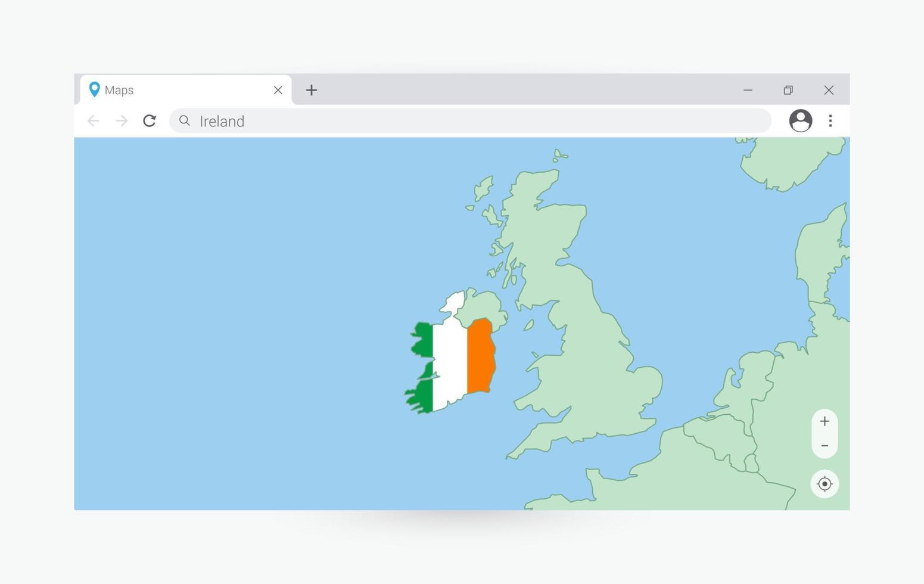Select the Maps browser tab
The image size is (924, 584).
pos(186,90)
